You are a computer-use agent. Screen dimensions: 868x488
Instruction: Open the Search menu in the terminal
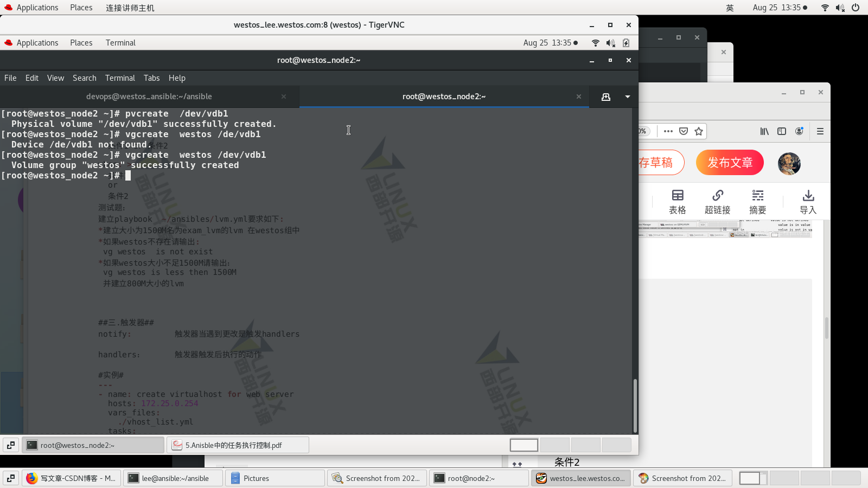pos(85,78)
